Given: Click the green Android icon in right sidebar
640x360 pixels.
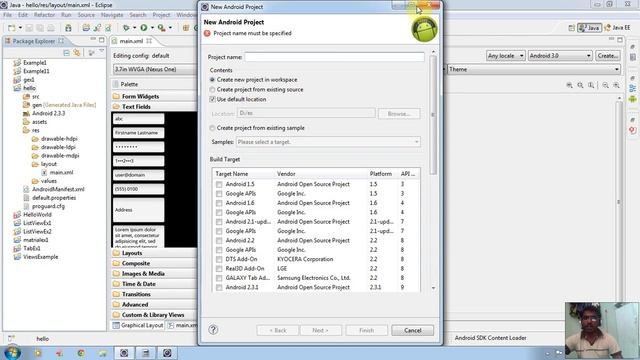Looking at the screenshot, I should (633, 99).
